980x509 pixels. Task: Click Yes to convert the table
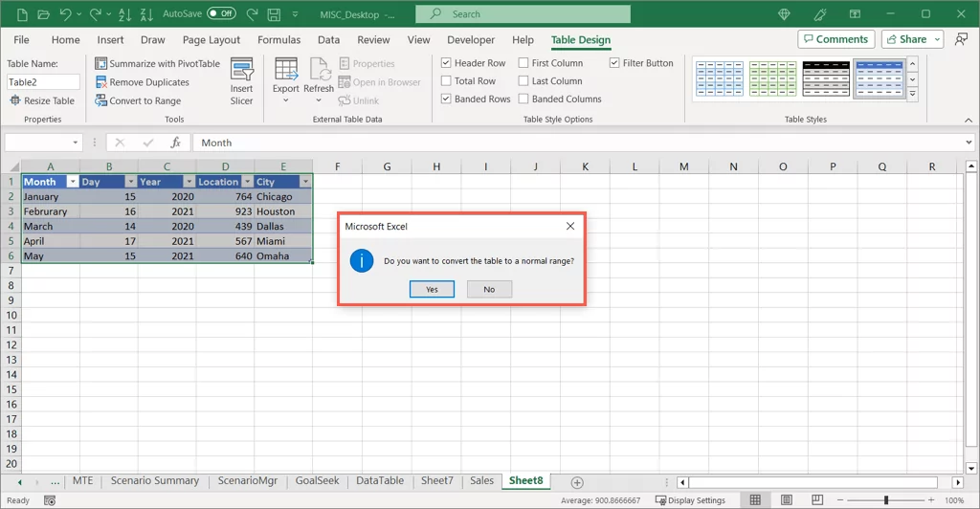[432, 289]
